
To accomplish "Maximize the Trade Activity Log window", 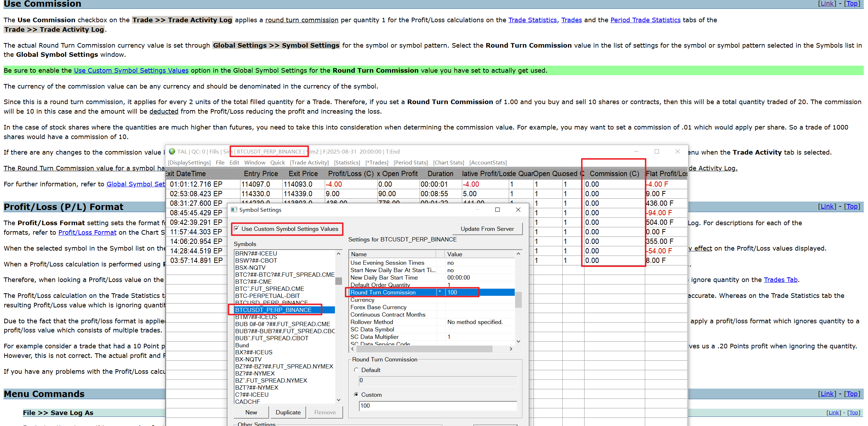I will (x=656, y=151).
